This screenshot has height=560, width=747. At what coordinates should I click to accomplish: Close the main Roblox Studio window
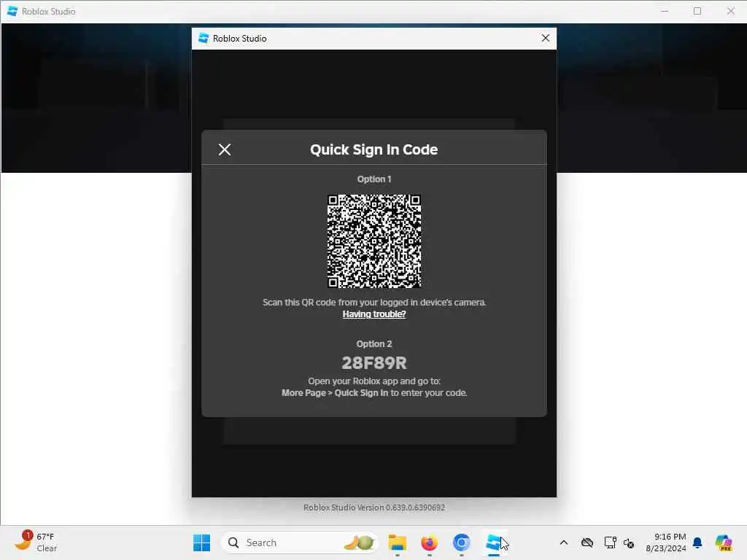pos(730,11)
